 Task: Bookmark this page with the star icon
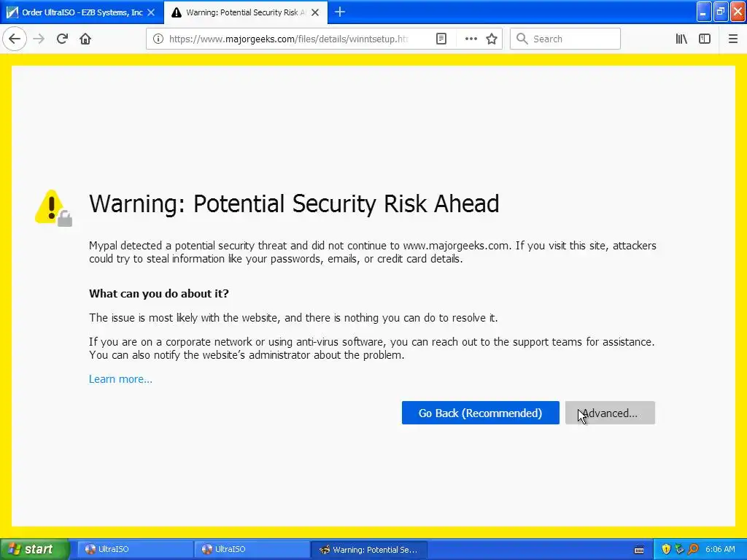click(492, 39)
